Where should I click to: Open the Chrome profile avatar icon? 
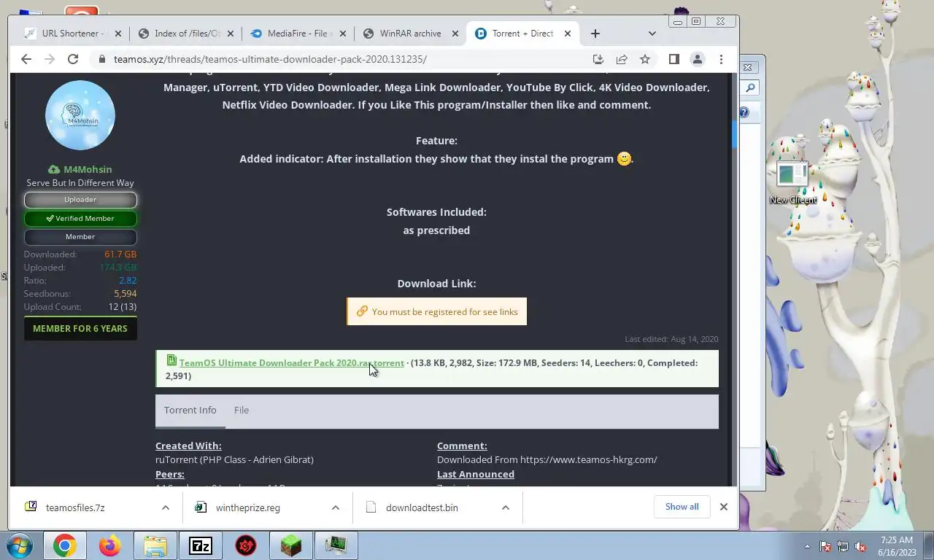point(697,59)
